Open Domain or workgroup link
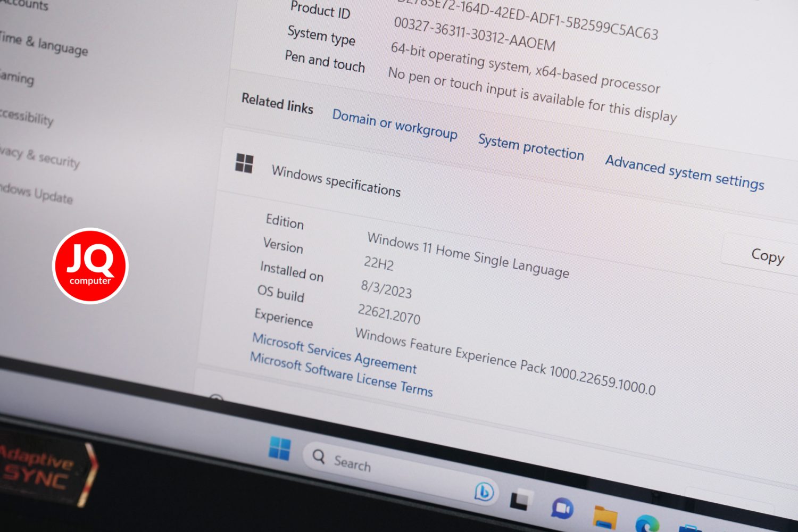Viewport: 798px width, 532px height. [x=395, y=123]
